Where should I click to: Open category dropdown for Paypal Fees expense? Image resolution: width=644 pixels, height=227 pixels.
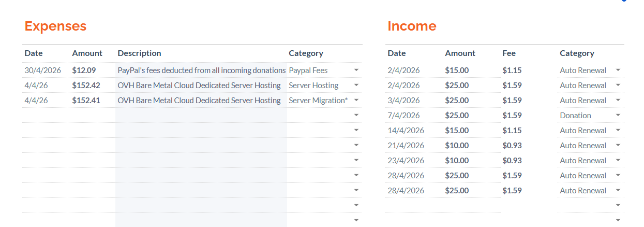pyautogui.click(x=356, y=70)
